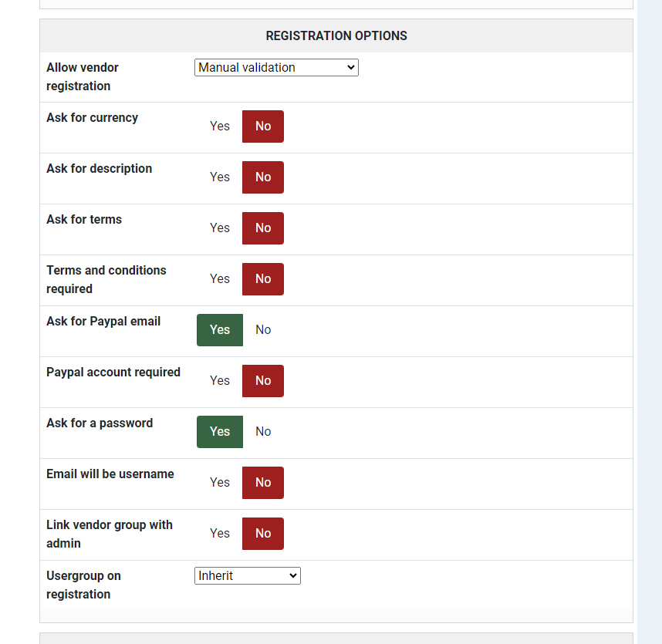
Task: Select No for Email will be username
Action: tap(263, 483)
